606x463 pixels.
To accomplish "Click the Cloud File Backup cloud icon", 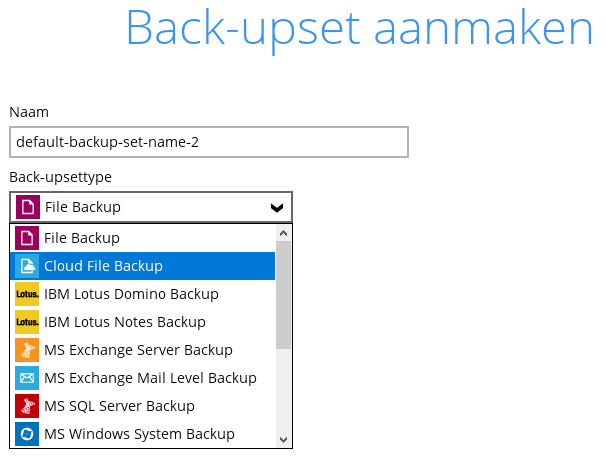I will tap(27, 266).
